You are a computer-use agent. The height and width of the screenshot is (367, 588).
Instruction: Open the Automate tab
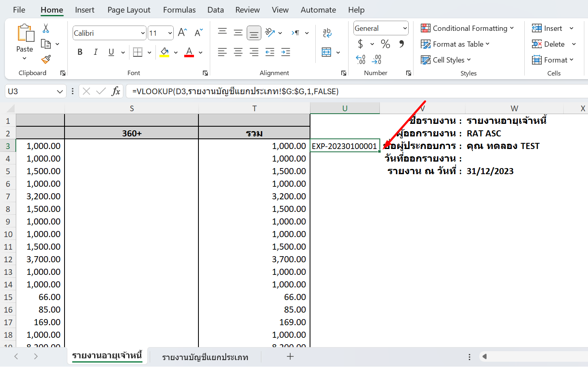[318, 10]
